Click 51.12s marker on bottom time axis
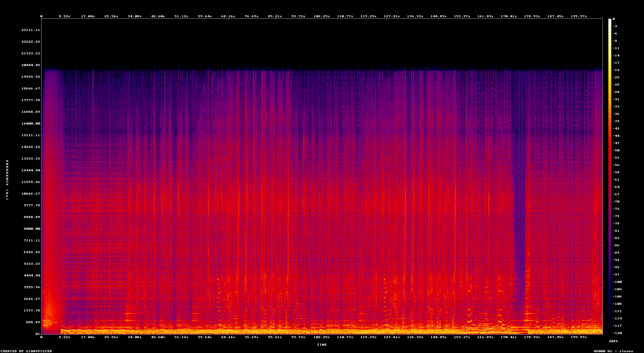This screenshot has width=644, height=353. coord(181,337)
